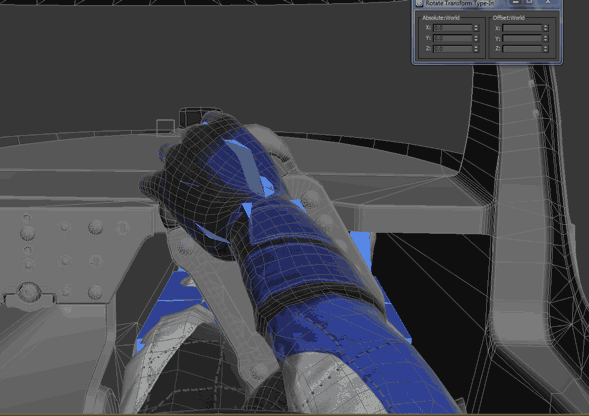The width and height of the screenshot is (589, 416).
Task: Click the Absolute X spinner arrows
Action: pyautogui.click(x=476, y=28)
